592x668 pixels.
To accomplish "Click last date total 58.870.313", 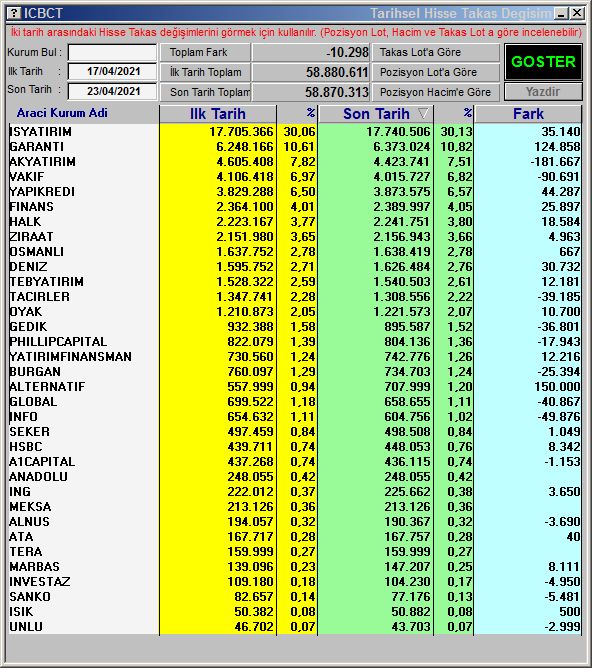I will 311,92.
